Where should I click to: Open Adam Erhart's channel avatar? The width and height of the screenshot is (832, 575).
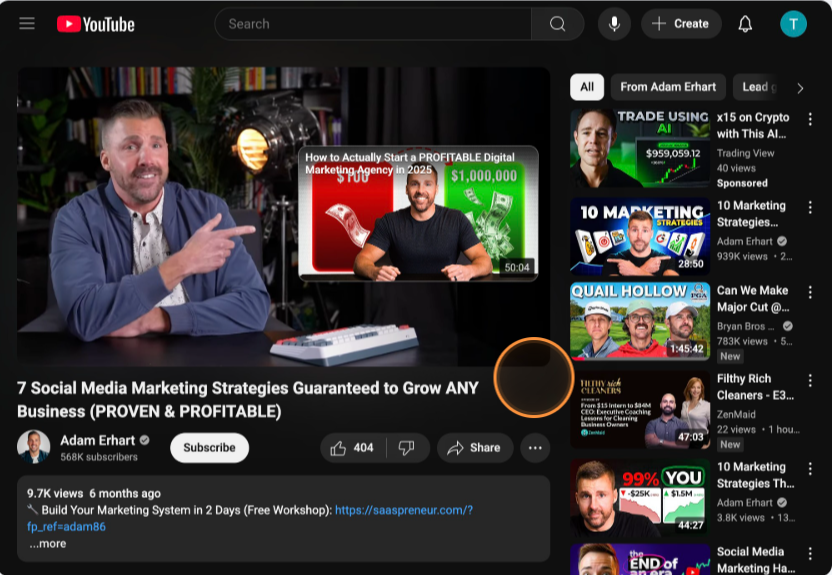[x=34, y=447]
